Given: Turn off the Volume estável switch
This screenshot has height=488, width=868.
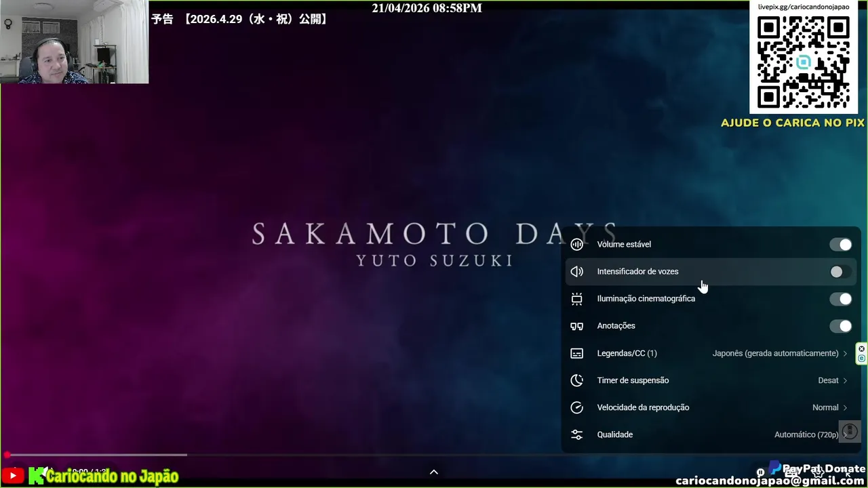Looking at the screenshot, I should coord(841,245).
